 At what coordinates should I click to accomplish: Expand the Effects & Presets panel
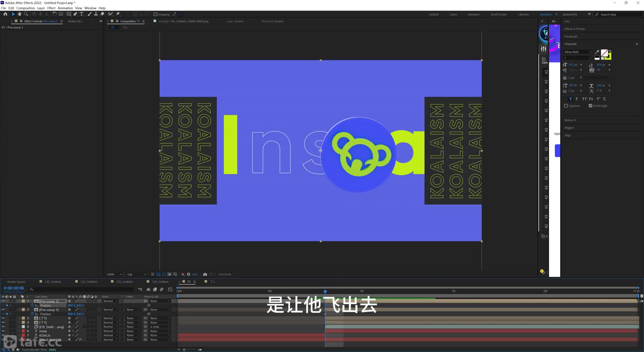[x=575, y=29]
